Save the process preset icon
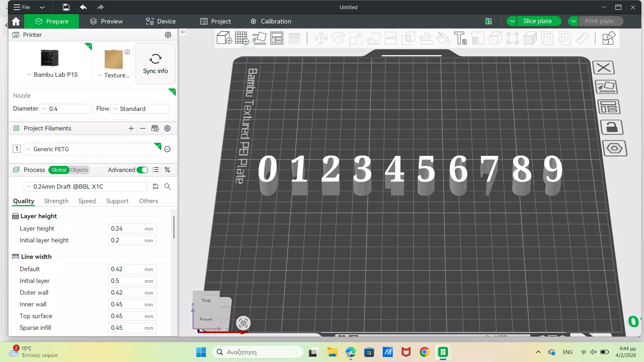The height and width of the screenshot is (362, 644). (156, 186)
